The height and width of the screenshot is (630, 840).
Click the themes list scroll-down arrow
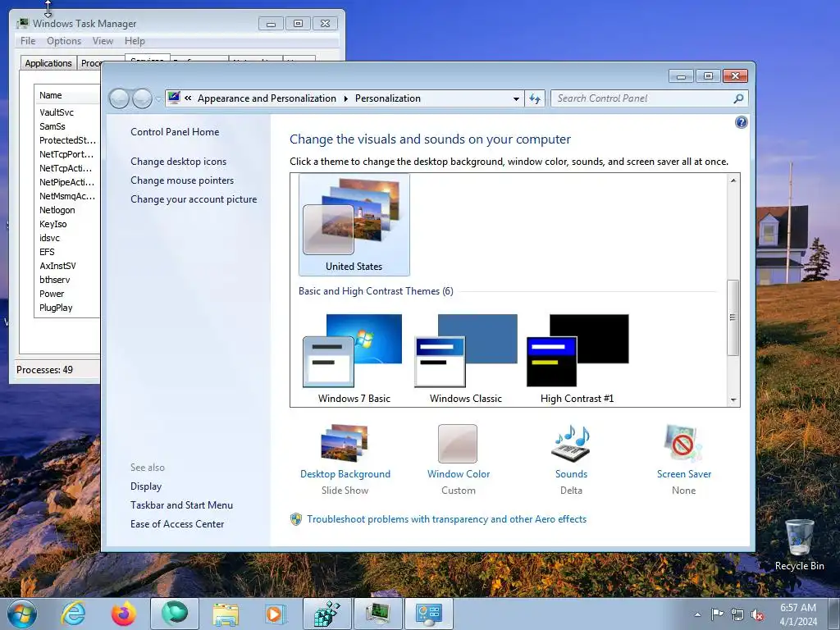click(x=733, y=400)
